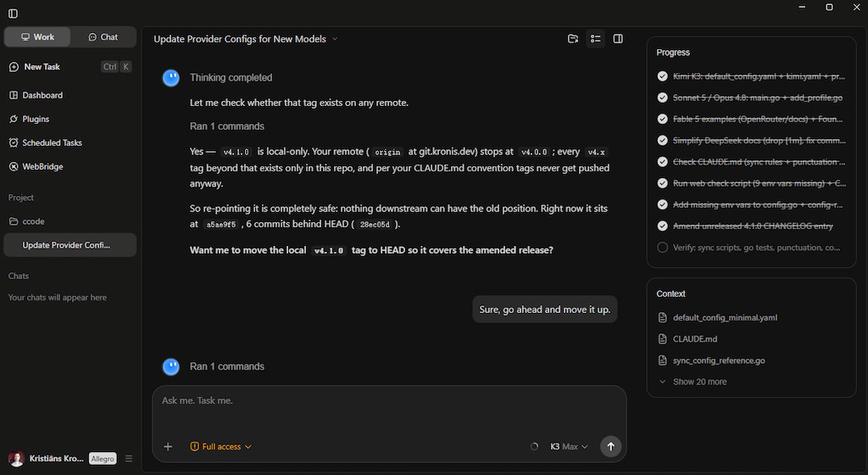Open CLAUDE.md in the Context list
The image size is (868, 475).
coord(695,338)
